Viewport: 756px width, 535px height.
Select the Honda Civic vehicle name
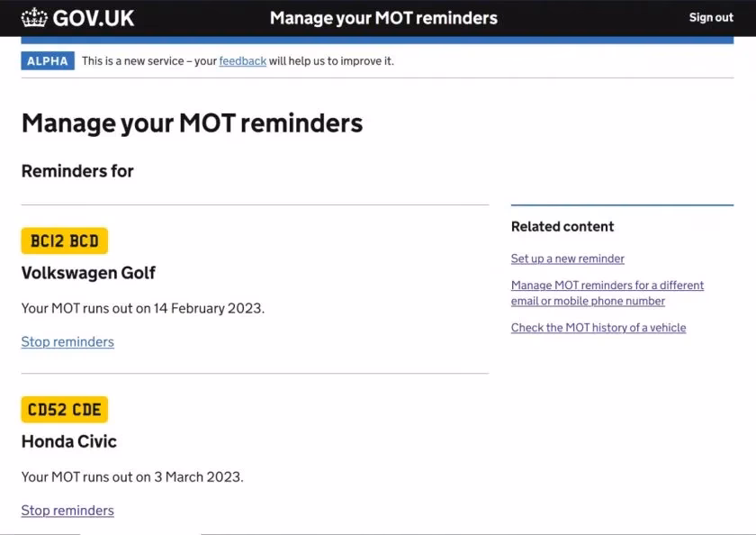[x=68, y=441]
